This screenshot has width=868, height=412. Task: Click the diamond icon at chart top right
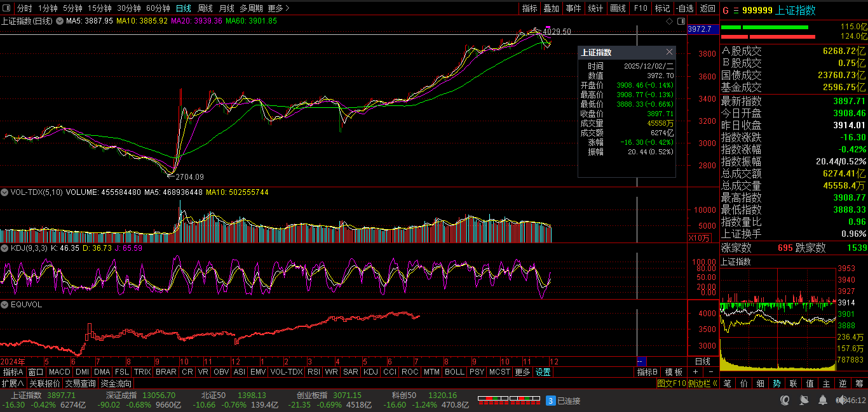tap(669, 22)
